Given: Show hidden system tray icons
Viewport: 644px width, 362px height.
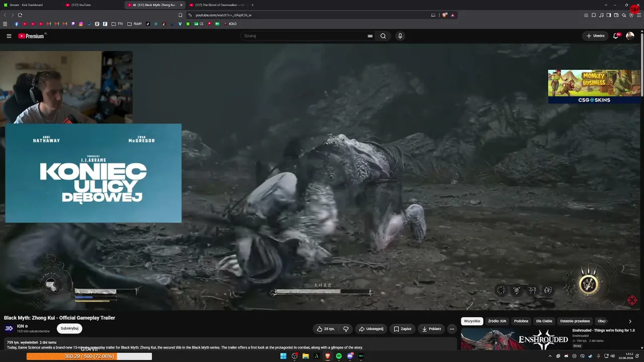Looking at the screenshot, I should tap(550, 356).
